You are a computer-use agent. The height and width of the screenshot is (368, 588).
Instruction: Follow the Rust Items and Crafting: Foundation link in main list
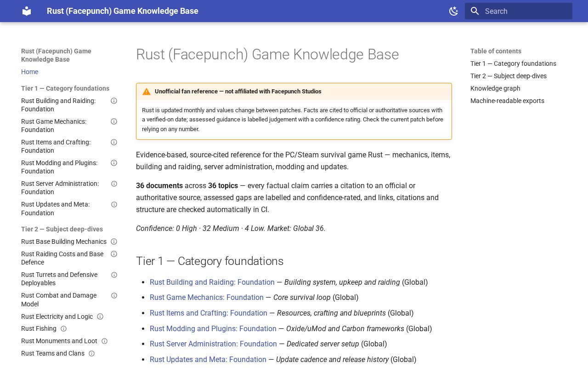(209, 313)
